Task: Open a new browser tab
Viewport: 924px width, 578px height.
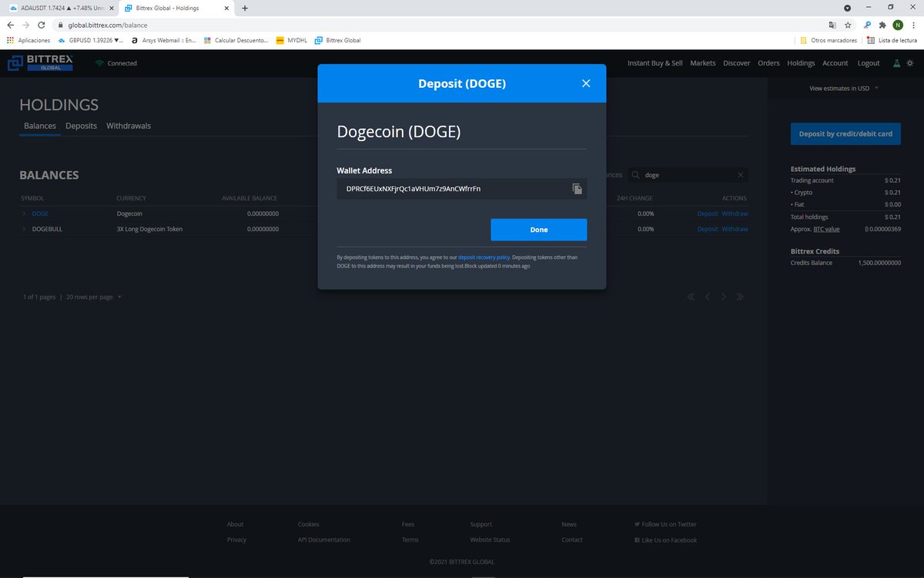Action: coord(245,8)
